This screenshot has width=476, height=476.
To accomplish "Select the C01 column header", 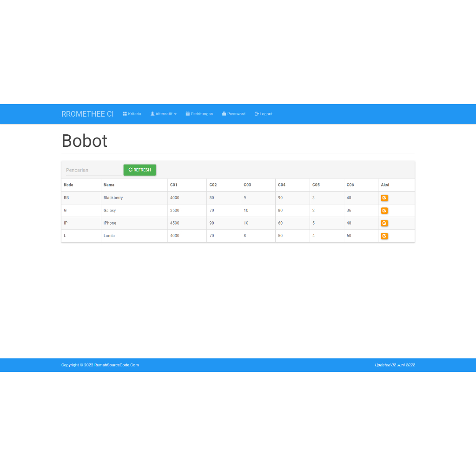I will [187, 185].
